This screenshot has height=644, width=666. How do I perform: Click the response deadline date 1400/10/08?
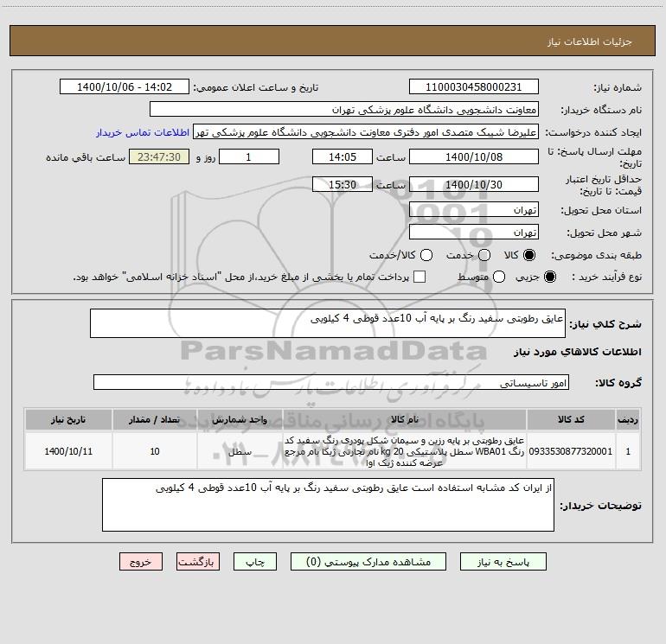pos(474,156)
